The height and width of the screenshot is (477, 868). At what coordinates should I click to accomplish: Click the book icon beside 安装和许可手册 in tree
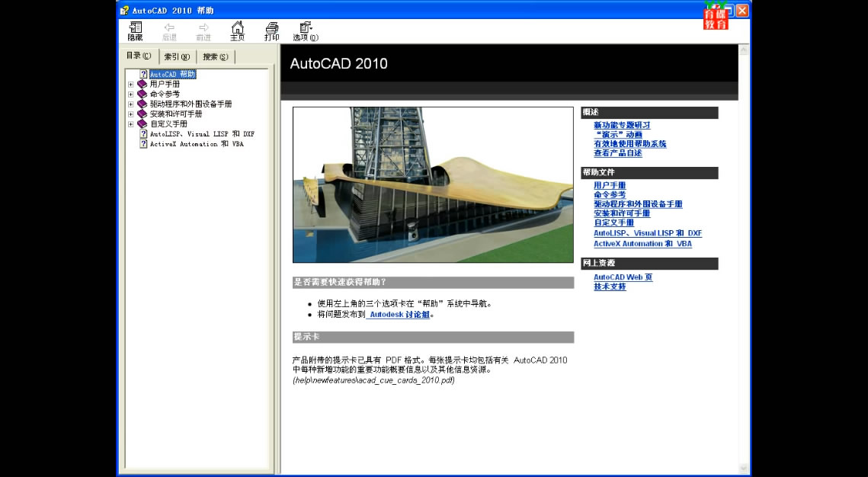point(143,114)
